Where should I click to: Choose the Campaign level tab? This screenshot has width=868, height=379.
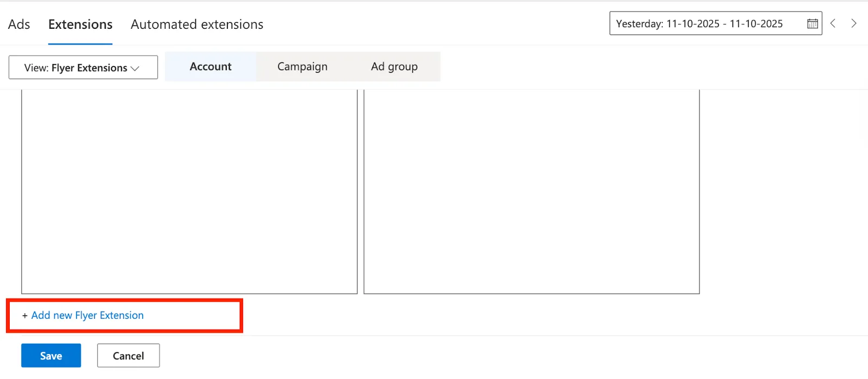[302, 67]
